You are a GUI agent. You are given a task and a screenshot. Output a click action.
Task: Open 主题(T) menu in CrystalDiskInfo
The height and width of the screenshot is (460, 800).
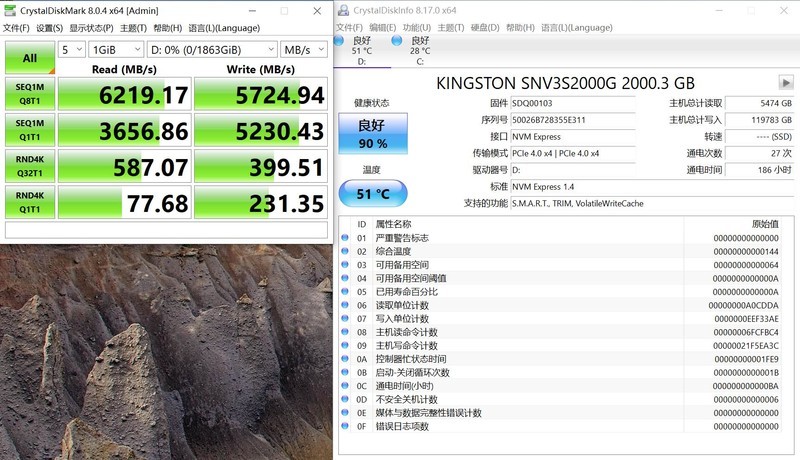451,28
